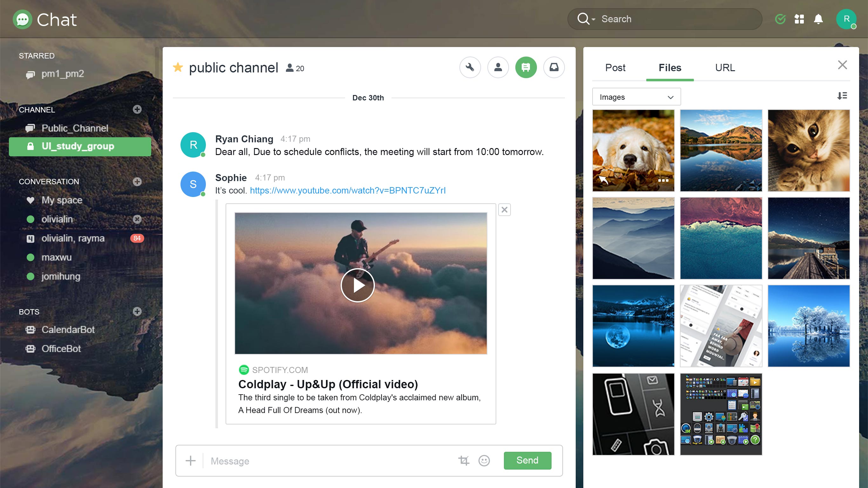Screen dimensions: 868x488
Task: Open the misty blue mountains thumbnail
Action: (633, 238)
